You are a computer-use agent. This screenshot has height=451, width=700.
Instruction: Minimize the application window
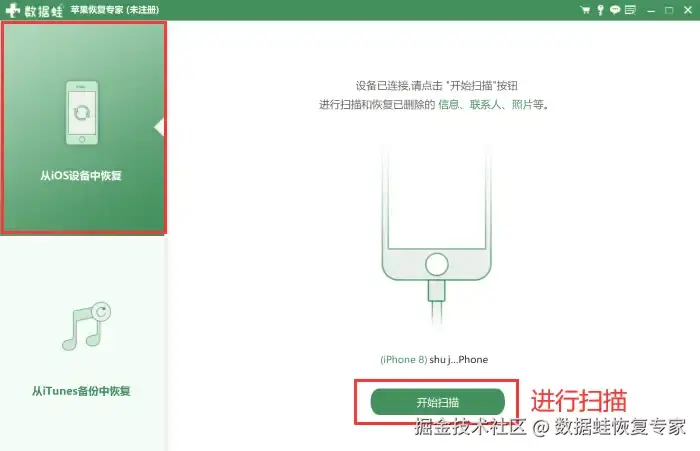tap(651, 10)
